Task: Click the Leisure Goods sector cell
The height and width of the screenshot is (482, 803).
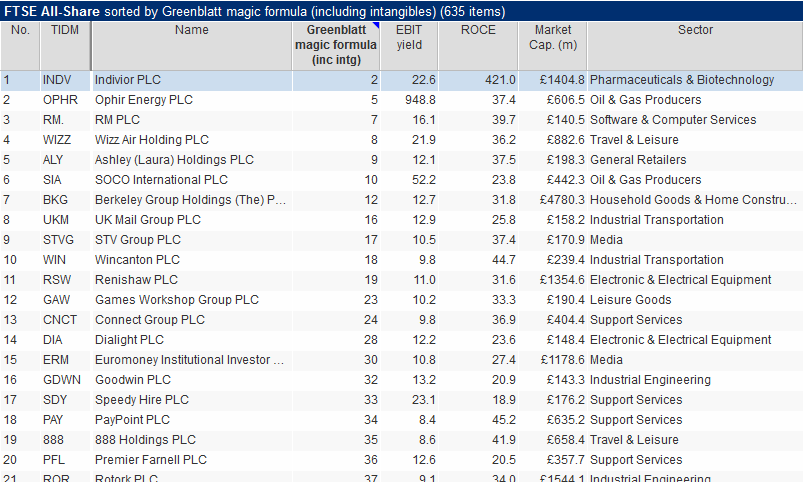Action: (630, 300)
